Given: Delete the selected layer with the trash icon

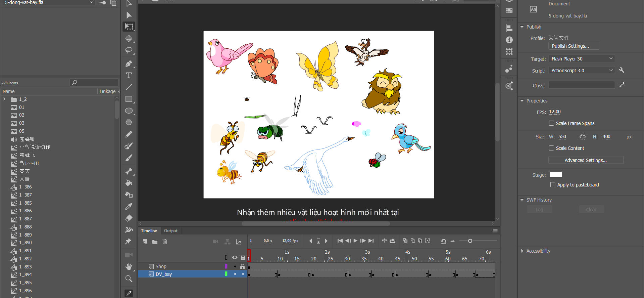Looking at the screenshot, I should click(x=165, y=242).
